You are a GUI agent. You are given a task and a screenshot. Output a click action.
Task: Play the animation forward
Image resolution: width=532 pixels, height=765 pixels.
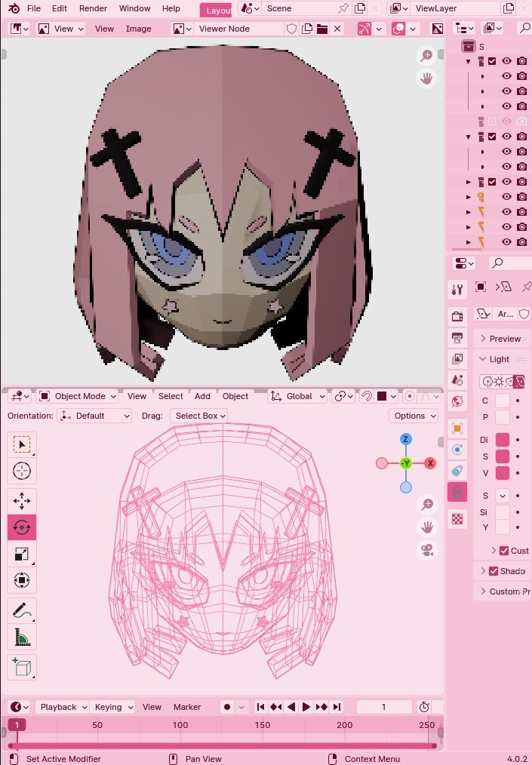click(x=306, y=707)
